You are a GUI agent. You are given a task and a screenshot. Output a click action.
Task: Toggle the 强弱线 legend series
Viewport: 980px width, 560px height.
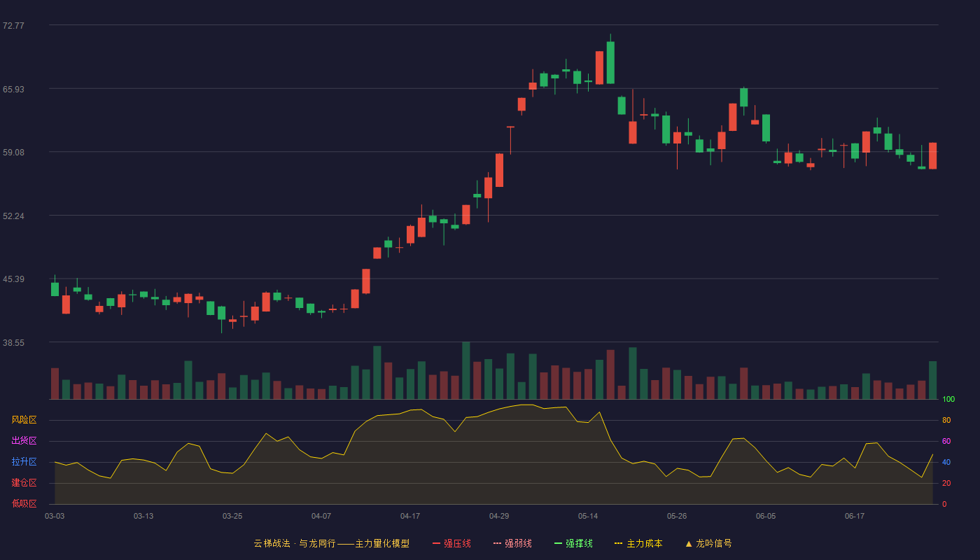click(512, 543)
